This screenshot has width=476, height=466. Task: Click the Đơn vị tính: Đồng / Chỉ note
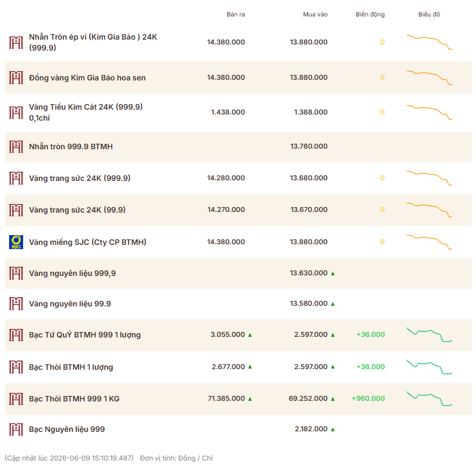click(177, 458)
